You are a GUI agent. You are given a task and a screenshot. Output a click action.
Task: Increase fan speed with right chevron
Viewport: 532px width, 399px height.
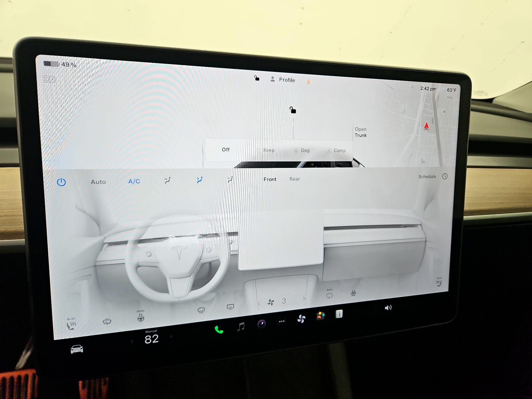pyautogui.click(x=304, y=299)
